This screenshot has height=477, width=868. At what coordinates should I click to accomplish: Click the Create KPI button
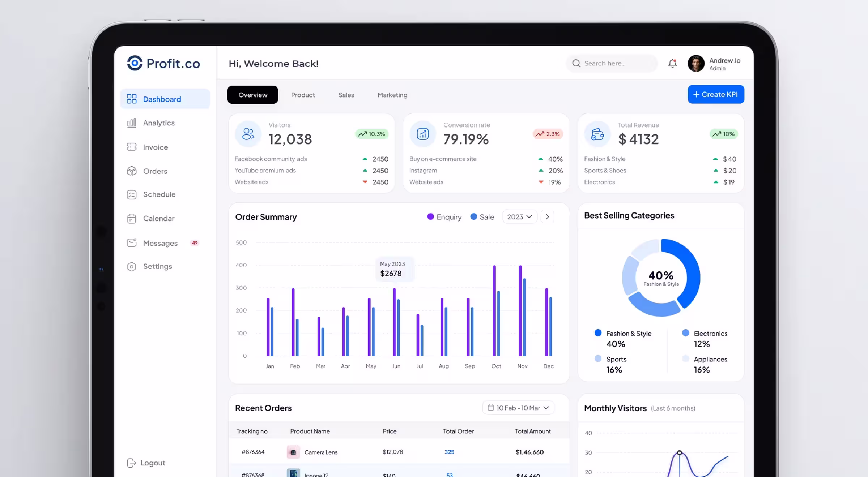[716, 94]
